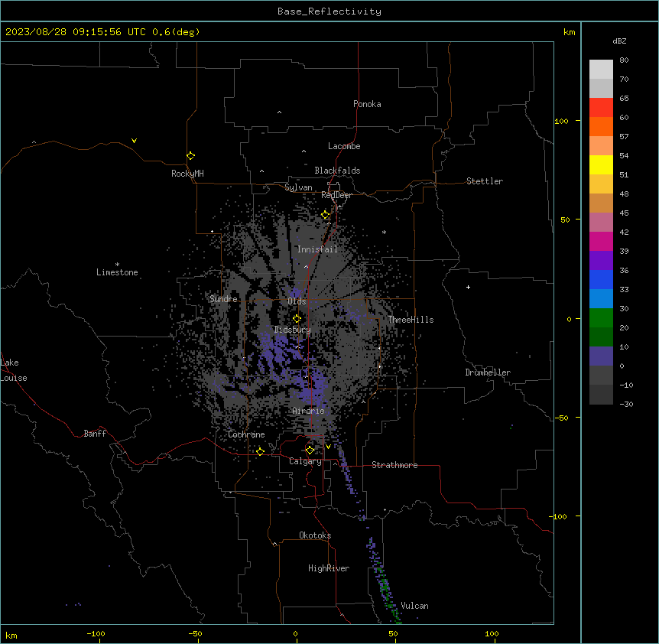Click the yellow diamond marker between Olds and Didsbury

(x=297, y=319)
